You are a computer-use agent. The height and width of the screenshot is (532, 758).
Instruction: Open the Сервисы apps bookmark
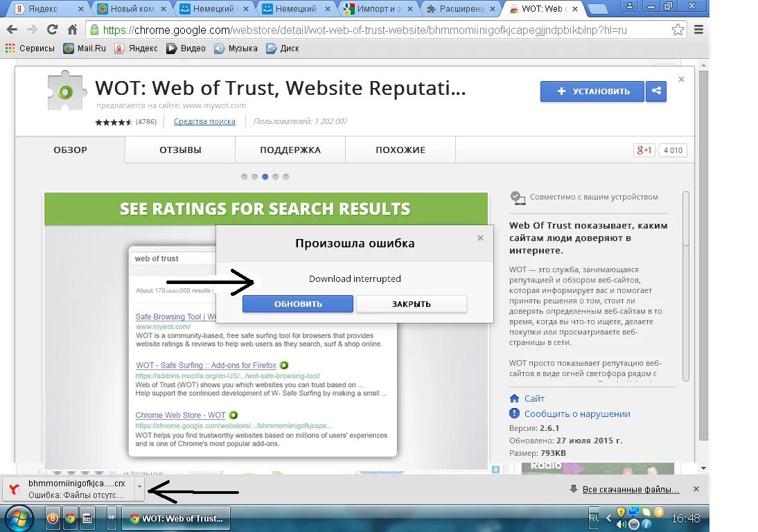click(30, 48)
